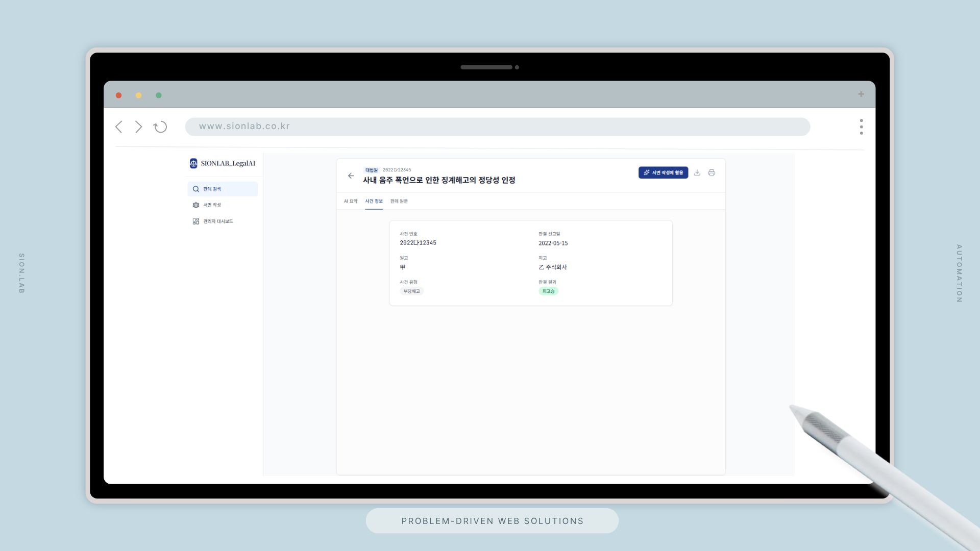Viewport: 980px width, 551px height.
Task: Click the SIONLAB_LegalAI logo icon
Action: [193, 163]
